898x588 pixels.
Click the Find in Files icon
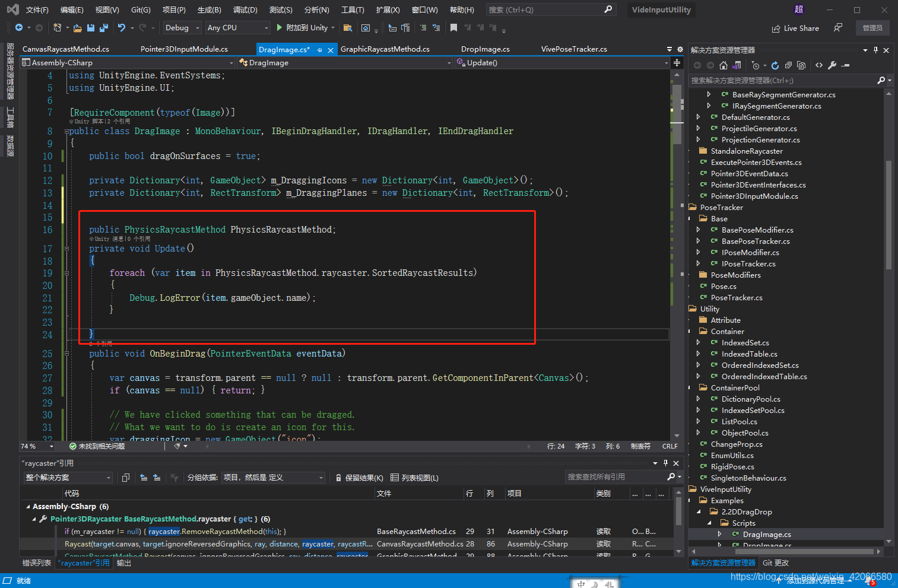click(x=348, y=28)
